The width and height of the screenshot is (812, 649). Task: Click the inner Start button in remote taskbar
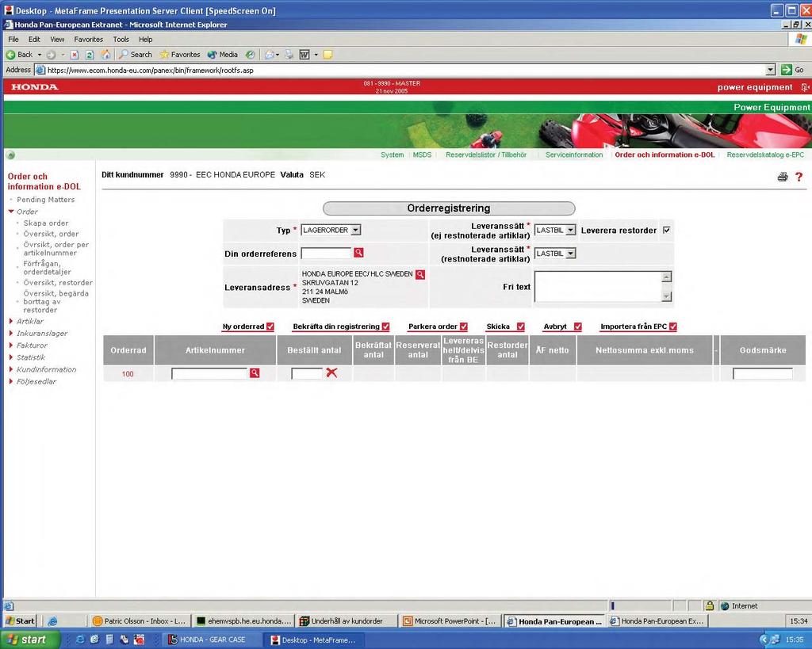(20, 621)
